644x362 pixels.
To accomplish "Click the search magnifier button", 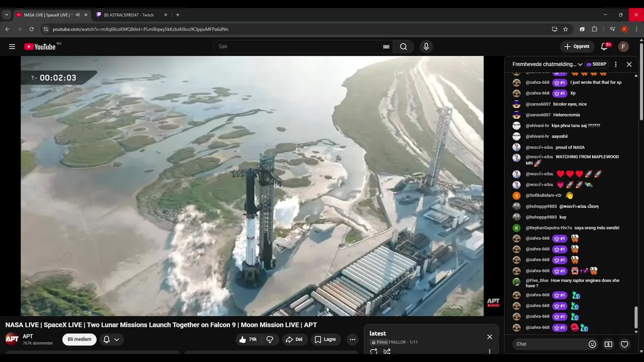I will [x=404, y=47].
